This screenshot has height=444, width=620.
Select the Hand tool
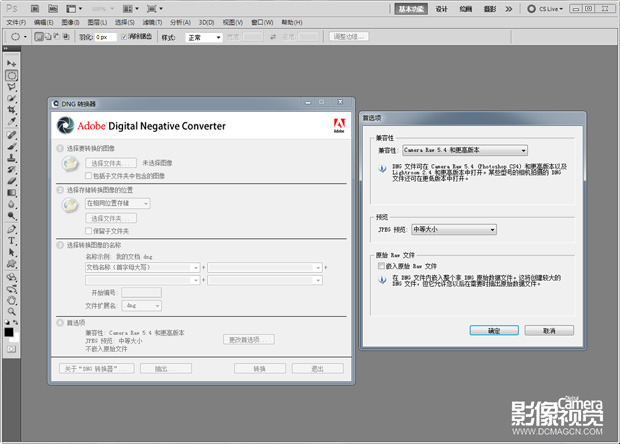(x=11, y=300)
